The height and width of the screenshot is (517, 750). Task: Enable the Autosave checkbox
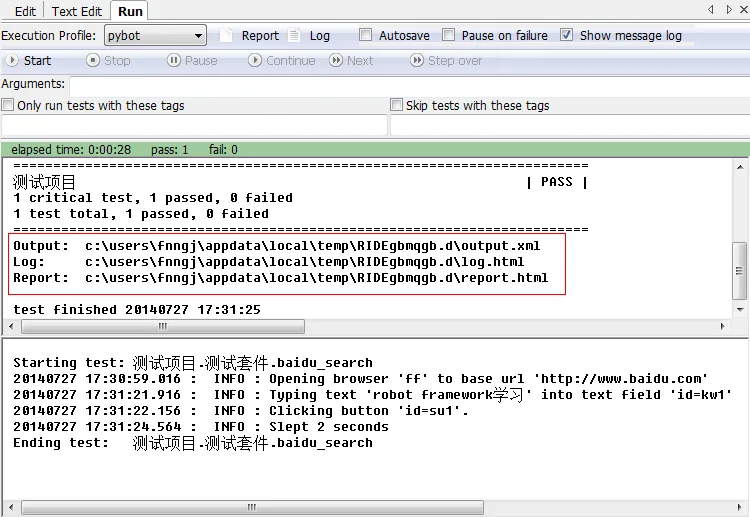click(365, 34)
